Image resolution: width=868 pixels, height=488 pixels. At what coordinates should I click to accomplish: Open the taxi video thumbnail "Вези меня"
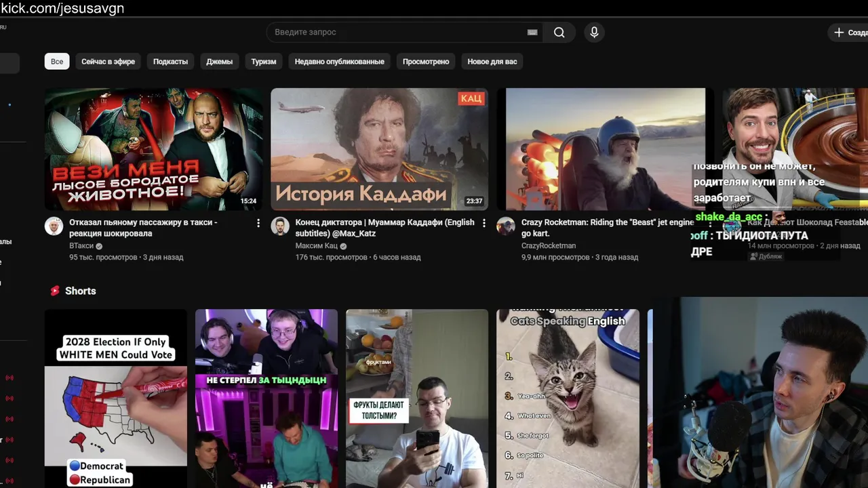(153, 149)
